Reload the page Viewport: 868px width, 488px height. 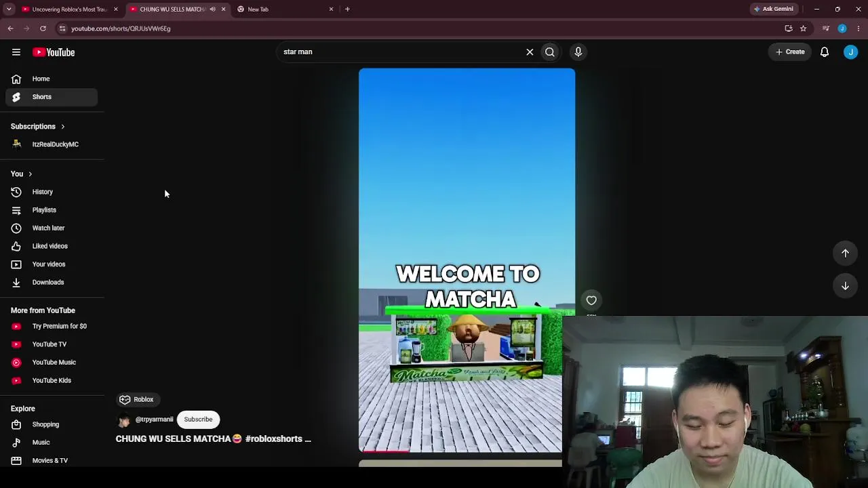click(x=43, y=28)
